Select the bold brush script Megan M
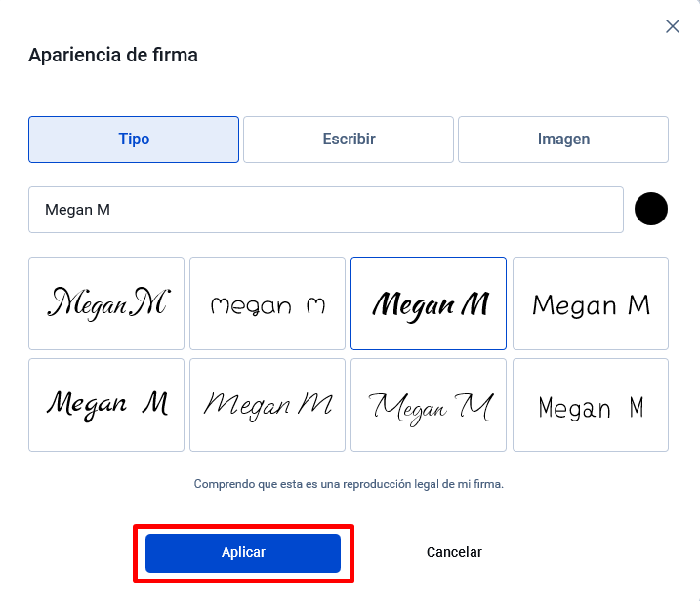This screenshot has height=601, width=700. click(x=429, y=303)
